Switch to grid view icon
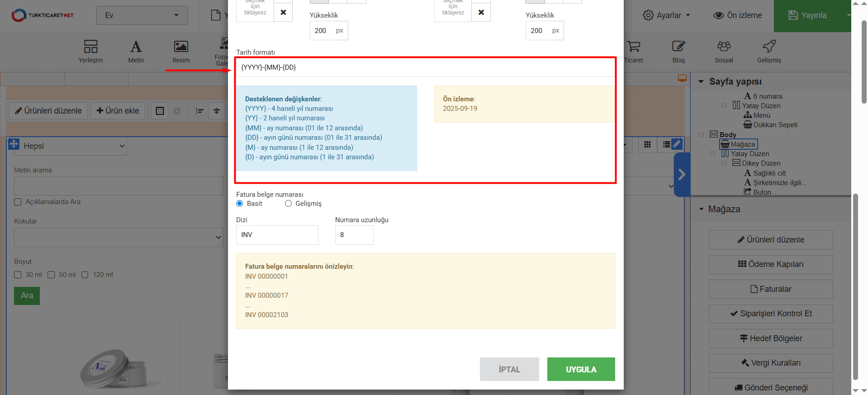The width and height of the screenshot is (868, 395). coord(647,144)
